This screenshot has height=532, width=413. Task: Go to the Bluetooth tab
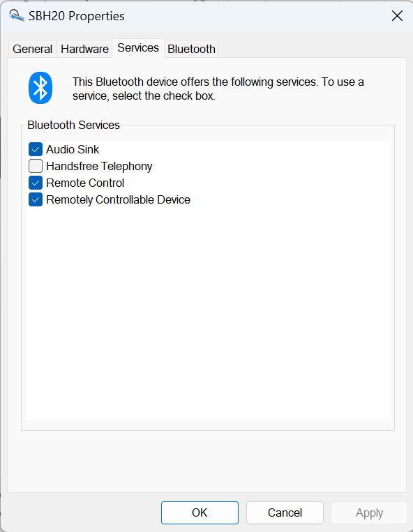(x=191, y=49)
